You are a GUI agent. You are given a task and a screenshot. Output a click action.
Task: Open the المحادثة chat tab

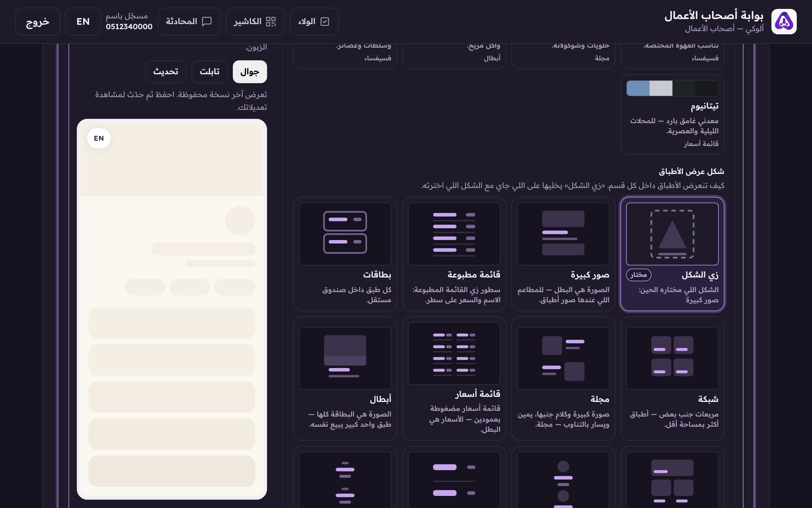tap(189, 22)
